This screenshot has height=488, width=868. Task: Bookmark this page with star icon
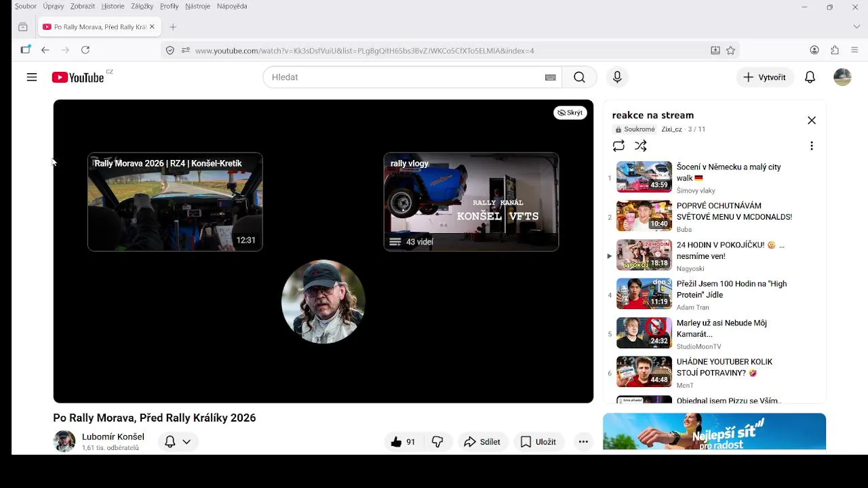tap(730, 50)
